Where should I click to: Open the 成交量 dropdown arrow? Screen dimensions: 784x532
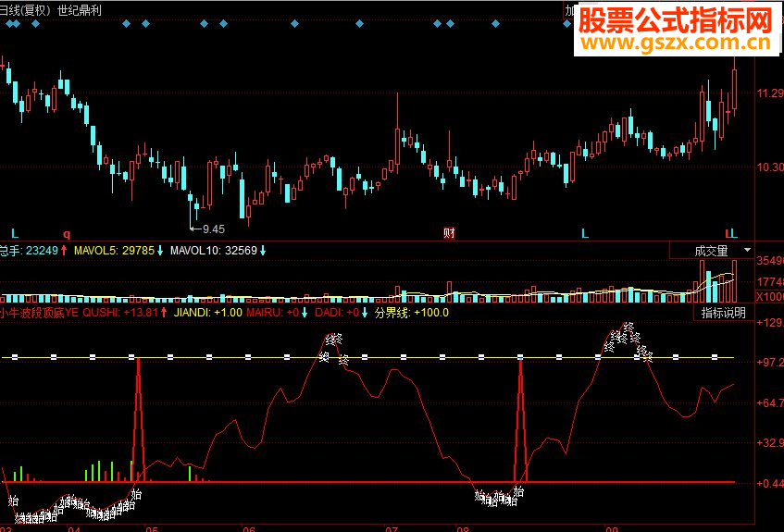[748, 250]
